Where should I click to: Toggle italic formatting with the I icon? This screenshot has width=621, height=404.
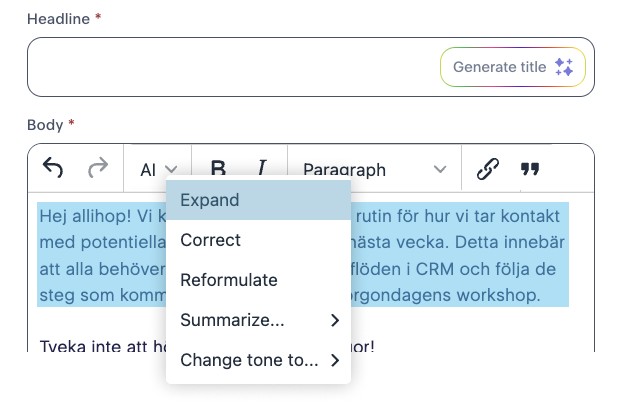click(x=262, y=168)
